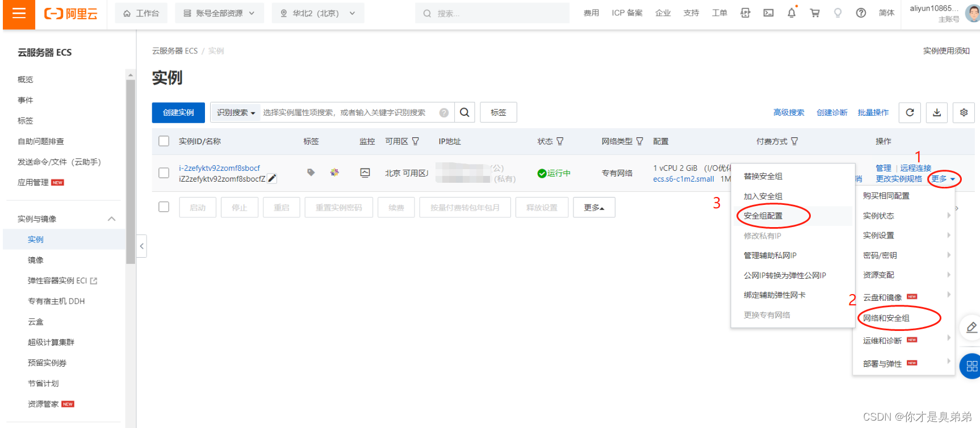Edit instance name with pencil icon
980x428 pixels.
point(272,179)
